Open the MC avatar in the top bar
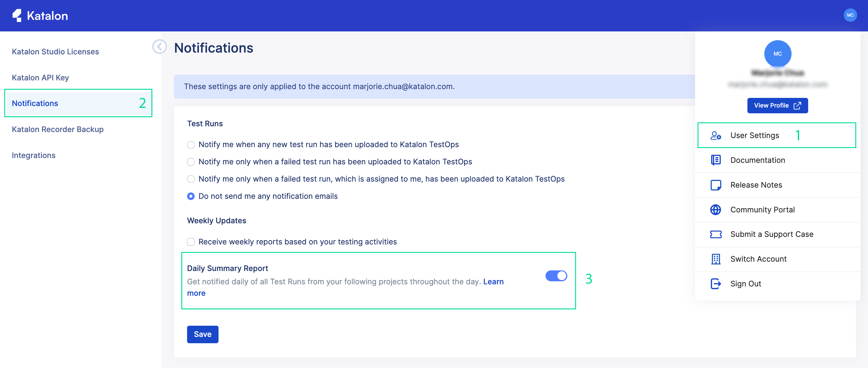Viewport: 868px width, 368px height. pyautogui.click(x=850, y=15)
